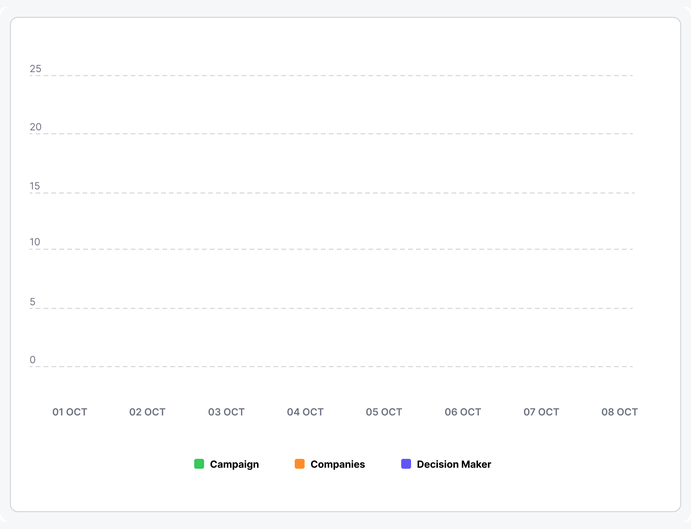Click the y-axis value 0
Viewport: 691px width, 529px height.
pyautogui.click(x=32, y=360)
